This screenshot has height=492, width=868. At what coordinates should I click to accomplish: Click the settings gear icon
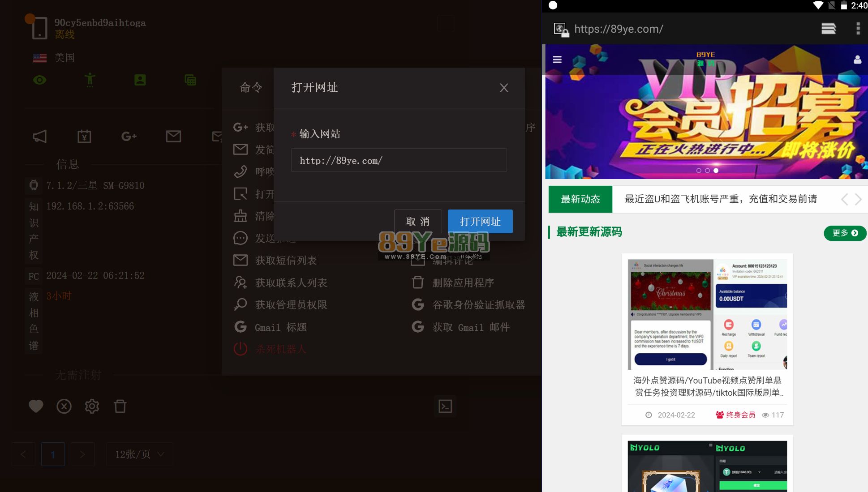(92, 406)
